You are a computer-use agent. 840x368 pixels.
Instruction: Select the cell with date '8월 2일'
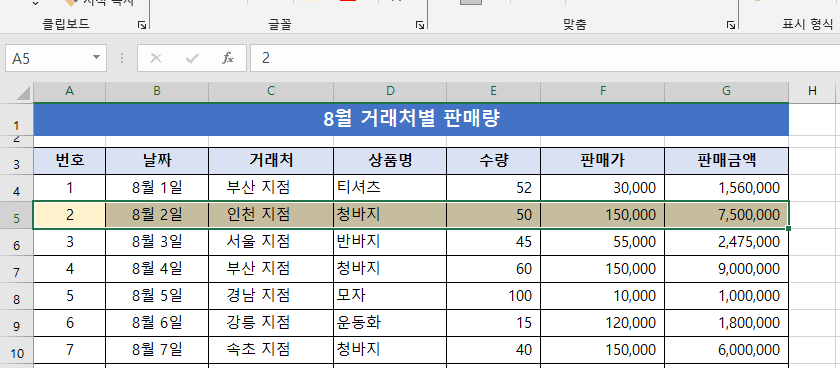point(157,215)
